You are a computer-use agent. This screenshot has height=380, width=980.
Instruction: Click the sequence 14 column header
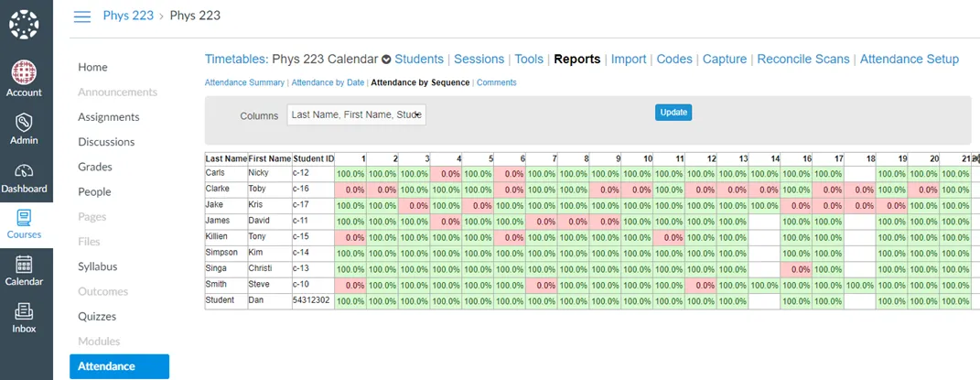pos(764,158)
